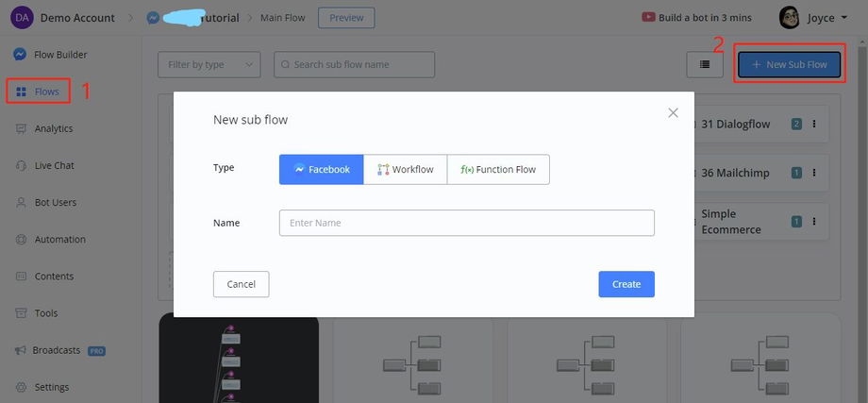Select Function Flow type
Viewport: 868px width, 403px height.
point(498,169)
